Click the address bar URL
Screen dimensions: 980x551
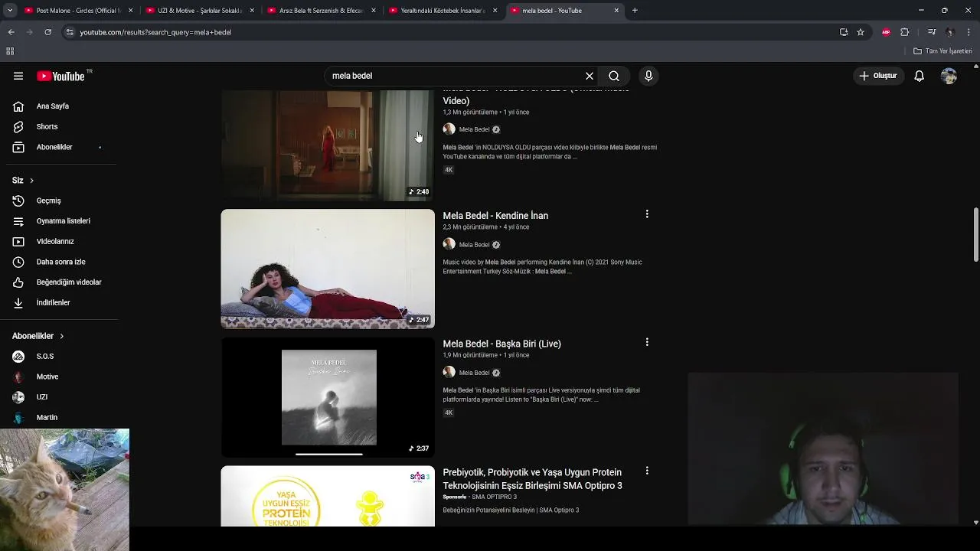click(155, 32)
